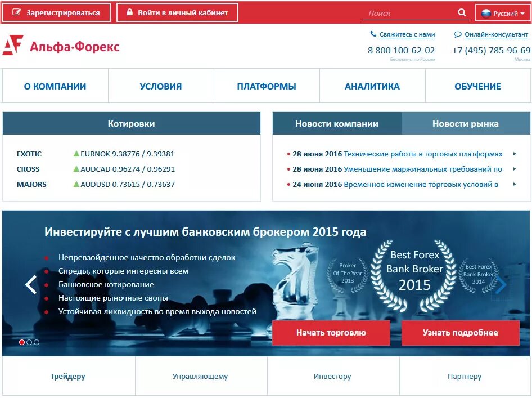Select the first slide indicator dot
This screenshot has width=532, height=398.
click(x=22, y=342)
